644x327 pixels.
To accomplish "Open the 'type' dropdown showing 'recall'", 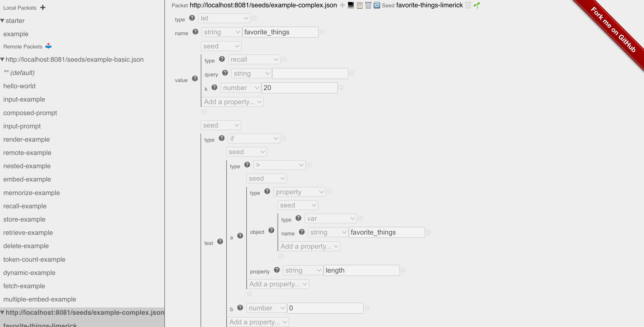I will (x=254, y=59).
